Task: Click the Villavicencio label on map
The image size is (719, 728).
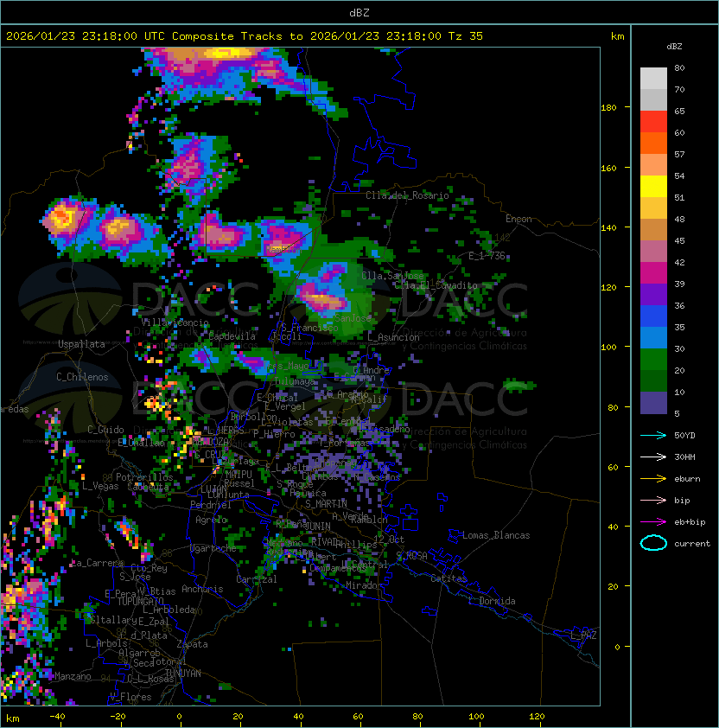Action: [x=175, y=322]
